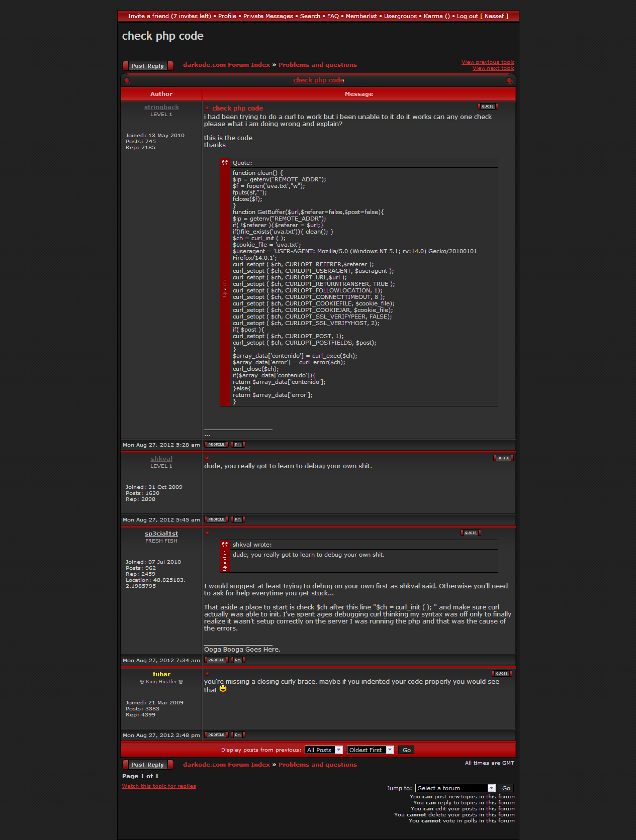The height and width of the screenshot is (840, 636).
Task: Send PM to fubar via PM icon
Action: point(238,735)
